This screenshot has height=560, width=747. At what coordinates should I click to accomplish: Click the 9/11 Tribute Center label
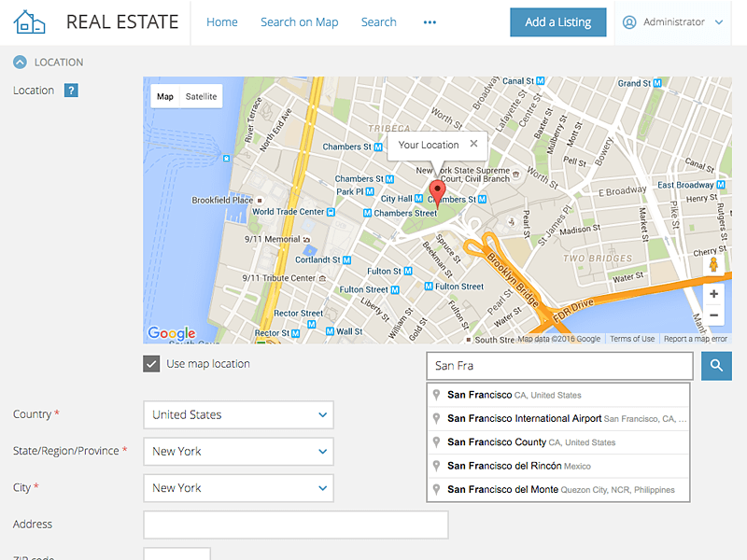pos(278,278)
